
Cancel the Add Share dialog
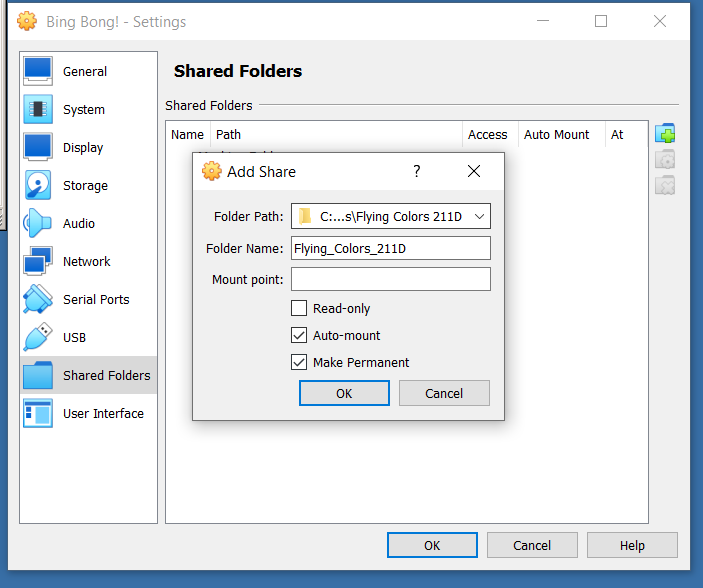(444, 393)
